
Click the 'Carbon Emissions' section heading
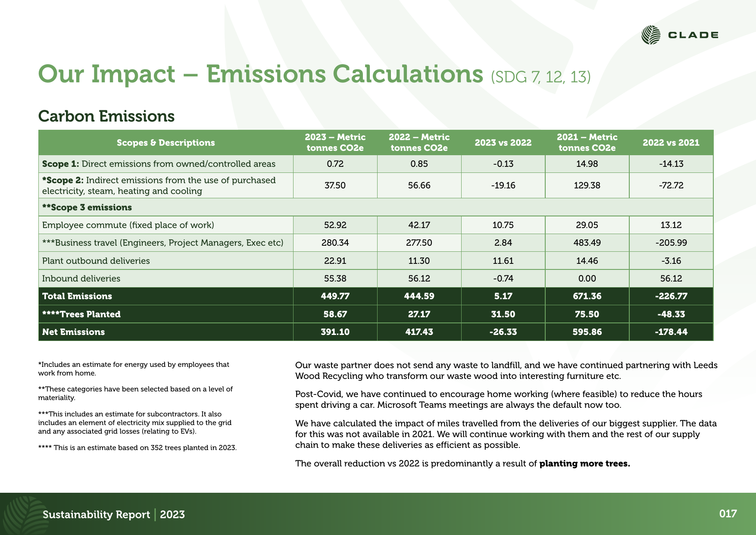(106, 116)
